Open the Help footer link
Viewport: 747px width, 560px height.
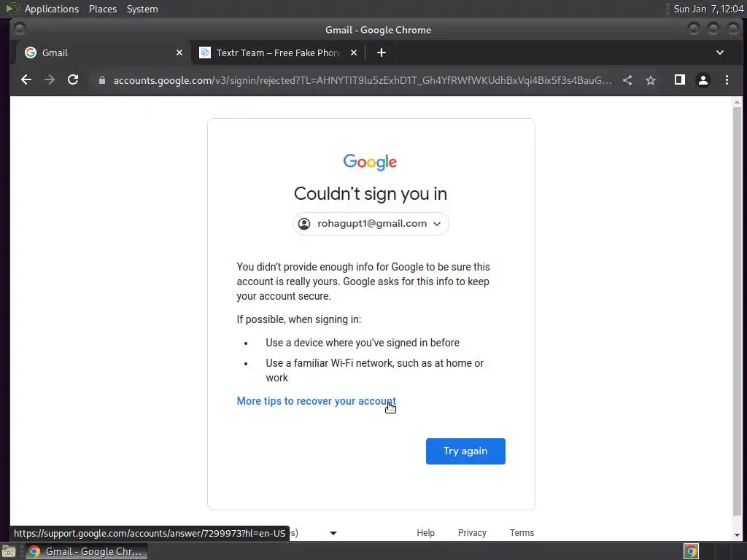pyautogui.click(x=425, y=533)
